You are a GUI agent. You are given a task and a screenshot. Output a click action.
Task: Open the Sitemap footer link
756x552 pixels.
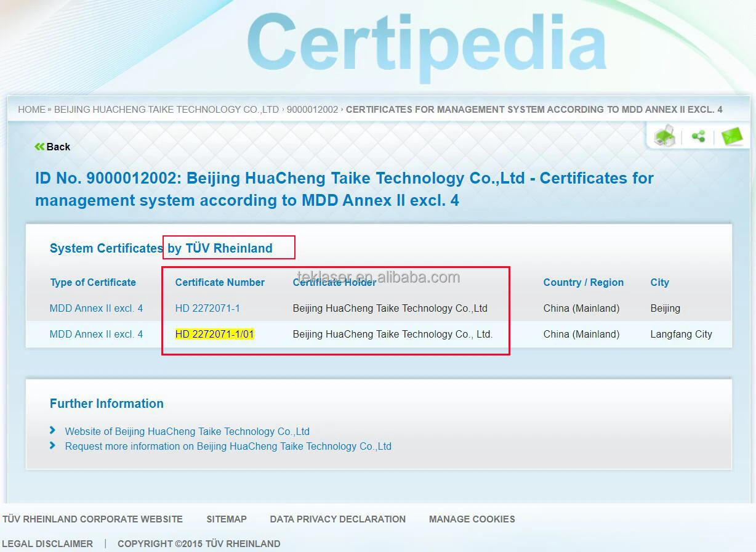pos(227,519)
